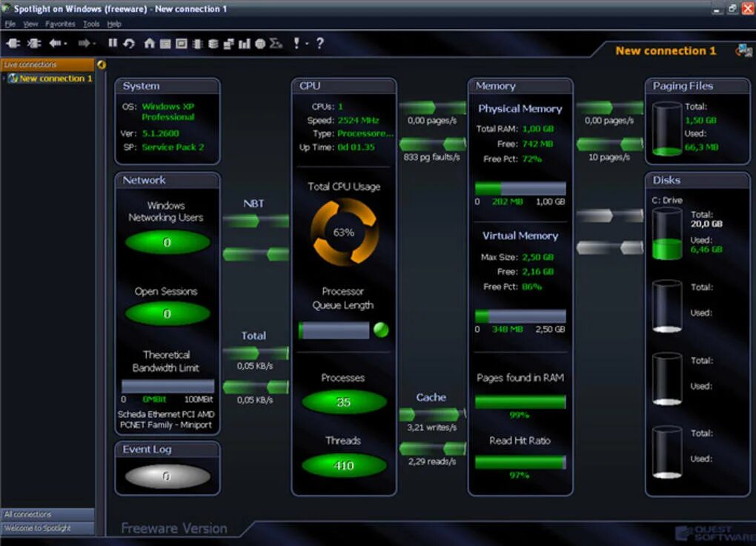
Task: Click the Total RAM 1,00 GB value
Action: 538,129
